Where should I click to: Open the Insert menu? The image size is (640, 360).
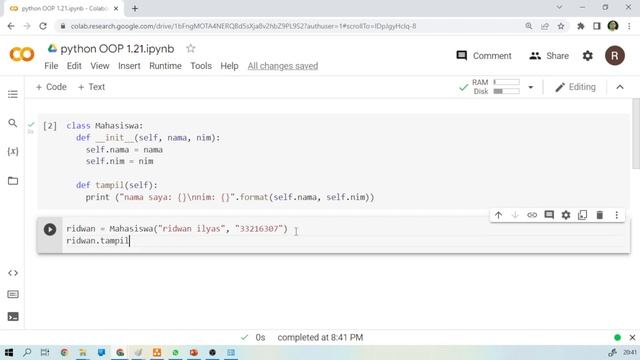(129, 66)
